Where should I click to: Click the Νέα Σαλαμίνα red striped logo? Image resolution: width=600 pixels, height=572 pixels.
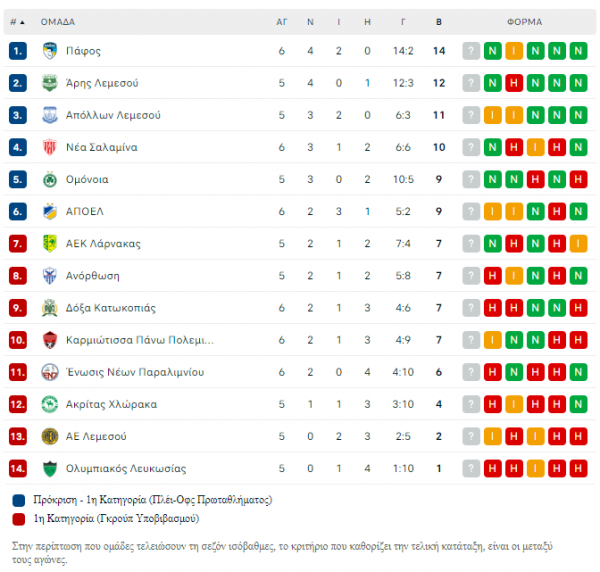pos(50,147)
